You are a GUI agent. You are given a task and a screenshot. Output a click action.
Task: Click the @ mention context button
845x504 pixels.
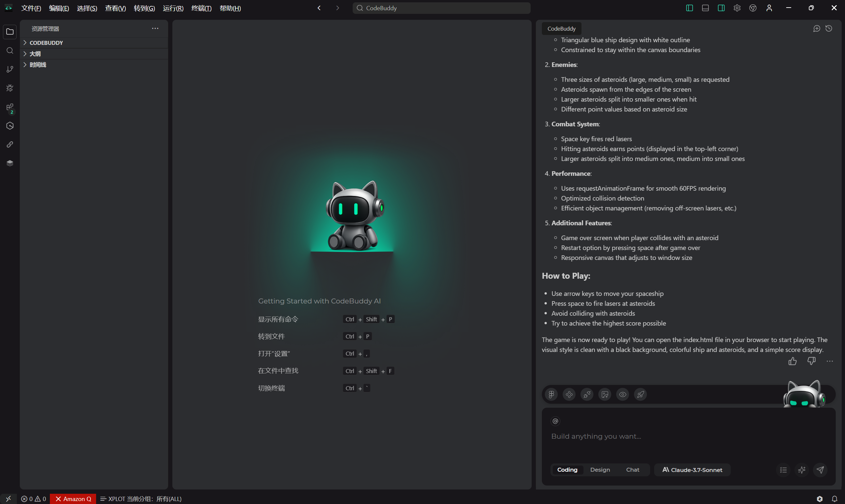click(555, 421)
